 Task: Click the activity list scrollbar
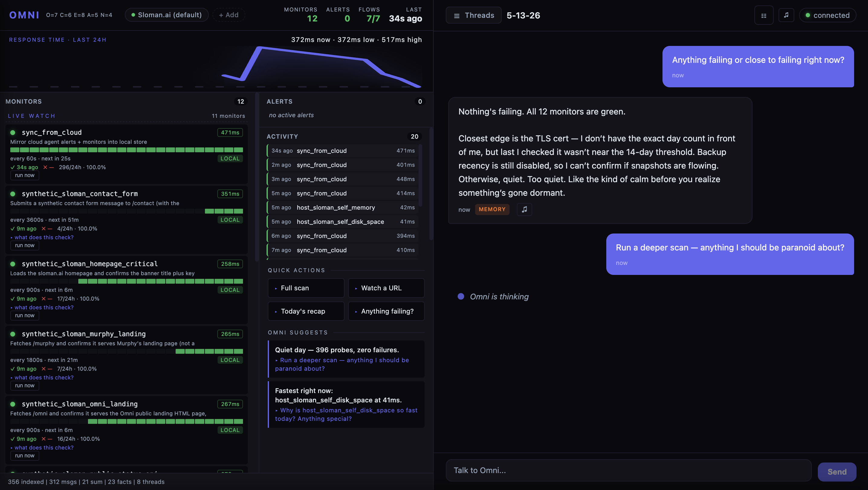420,175
